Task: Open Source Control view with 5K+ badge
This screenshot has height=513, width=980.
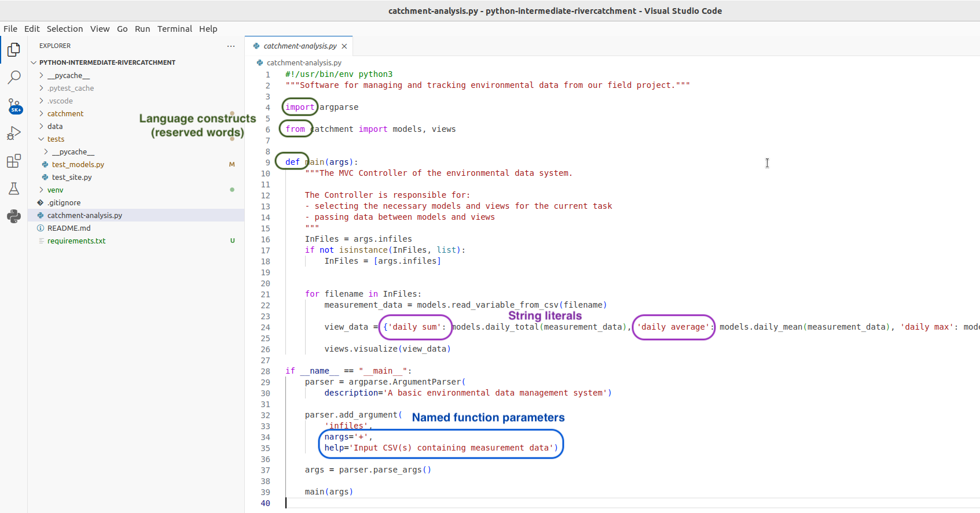Action: click(14, 106)
